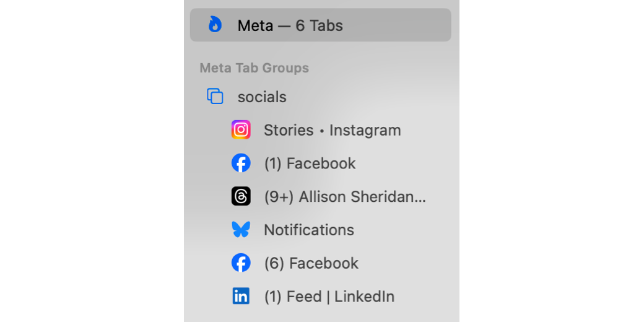Click the Facebook icon beside "(6) Facebook"
This screenshot has width=644, height=322.
point(241,263)
